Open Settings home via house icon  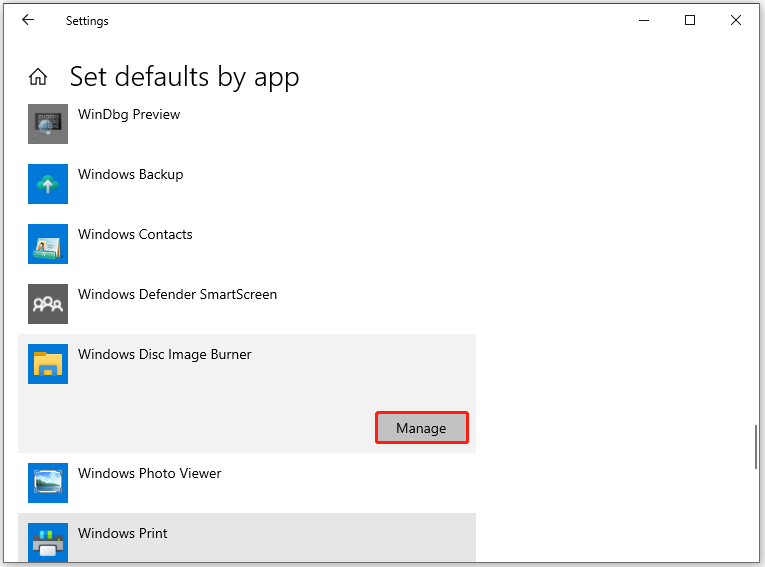[x=38, y=77]
